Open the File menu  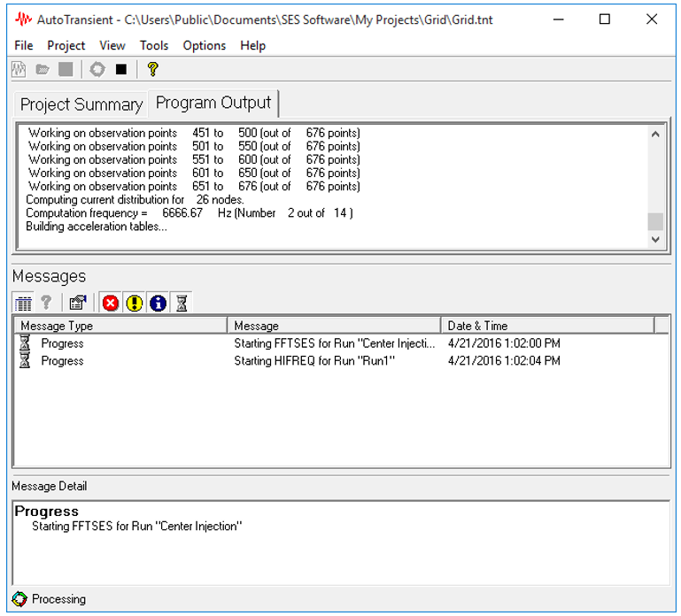(x=23, y=46)
